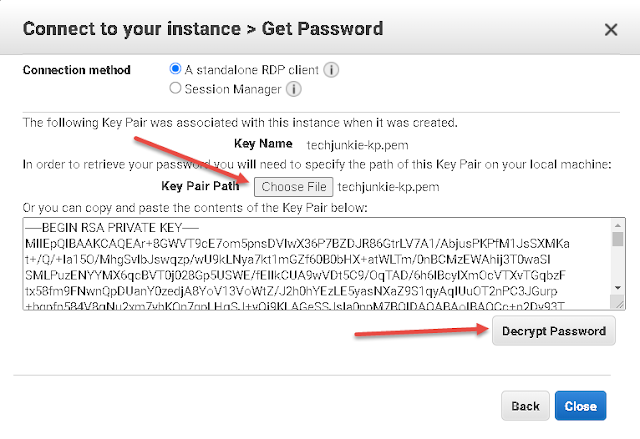
Task: Select the Session Manager radio option
Action: pyautogui.click(x=175, y=88)
